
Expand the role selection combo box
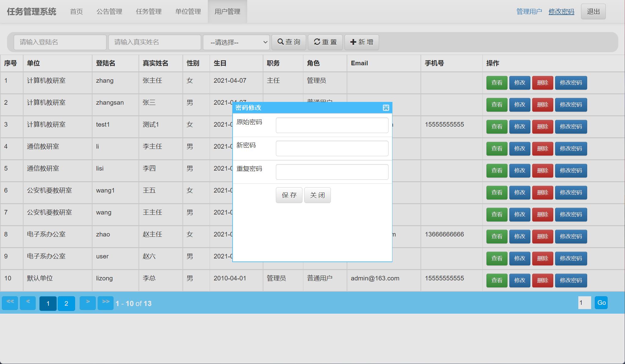tap(236, 42)
